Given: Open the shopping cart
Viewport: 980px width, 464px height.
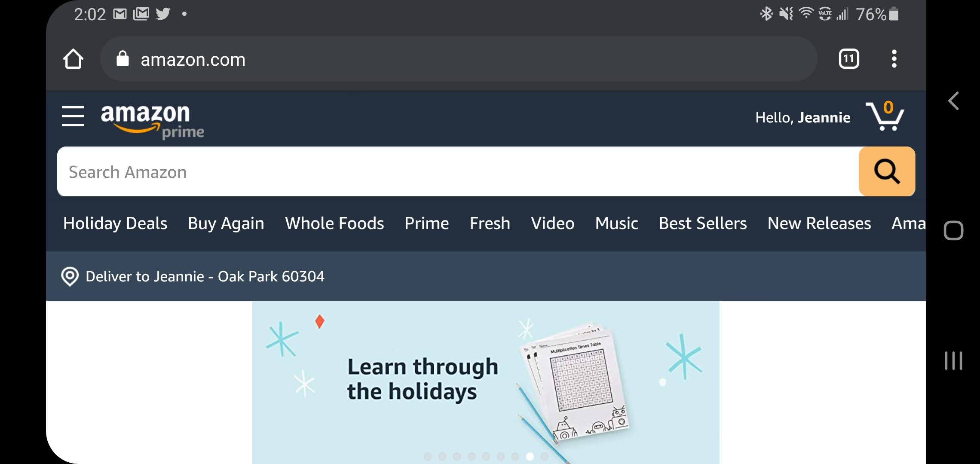Looking at the screenshot, I should tap(885, 116).
